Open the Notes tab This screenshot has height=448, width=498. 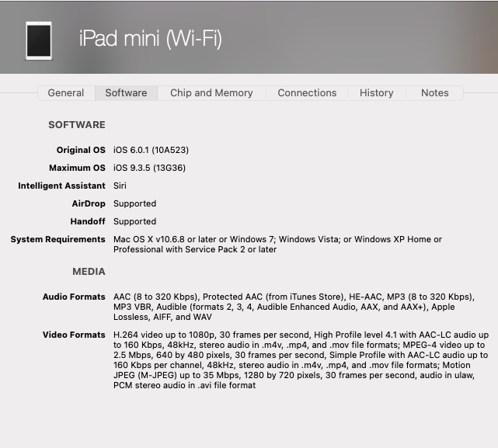pyautogui.click(x=435, y=93)
